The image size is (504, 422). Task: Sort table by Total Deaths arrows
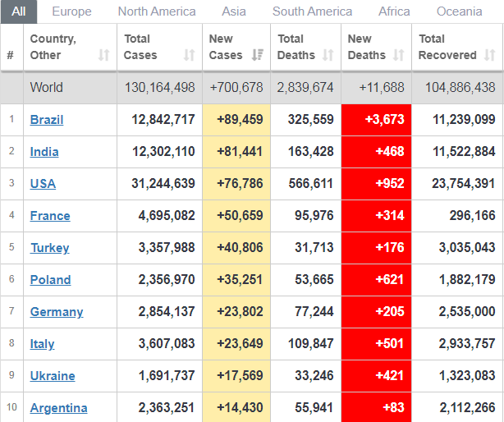pos(328,55)
